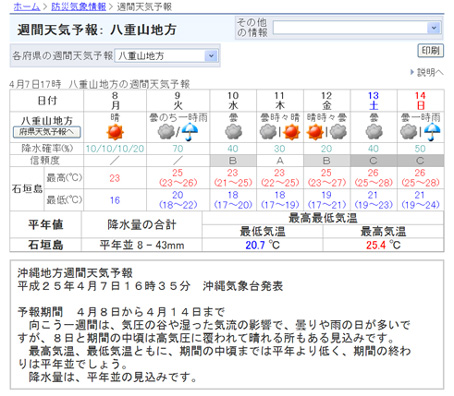This screenshot has height=396, width=454.
Task: Click the forecast text 曇のち一時雨
Action: (x=178, y=118)
